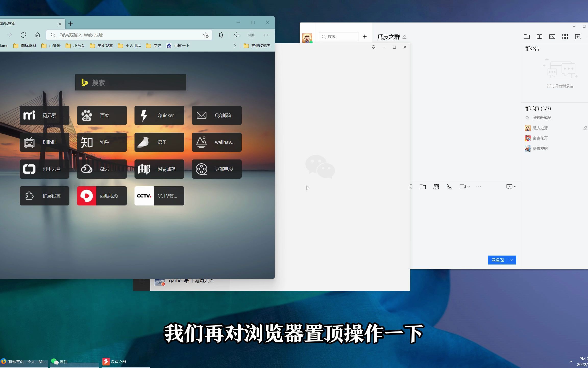Open the browser extensions puzzle icon
The width and height of the screenshot is (588, 368).
[221, 35]
